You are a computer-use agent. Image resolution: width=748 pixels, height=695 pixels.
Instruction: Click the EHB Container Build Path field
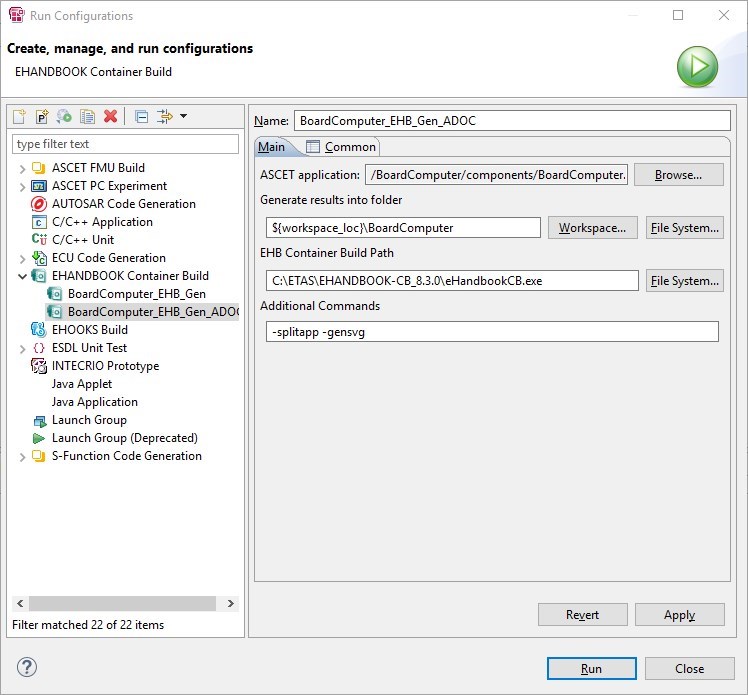(452, 281)
